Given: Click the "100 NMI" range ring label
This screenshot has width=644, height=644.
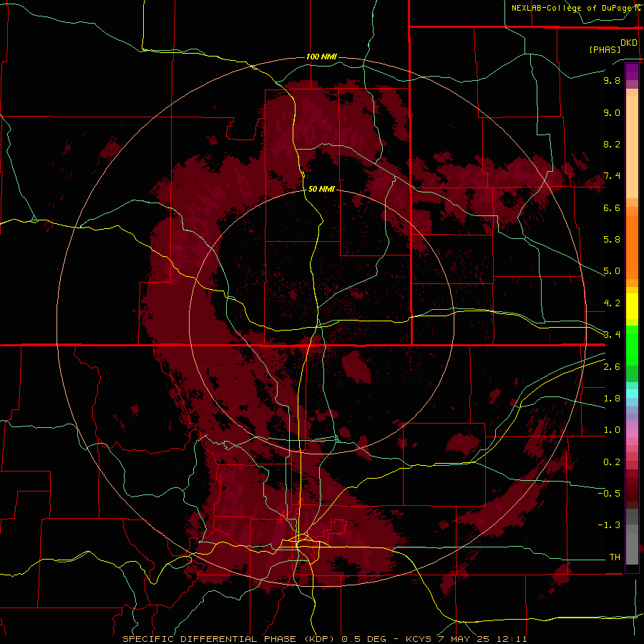Looking at the screenshot, I should (321, 57).
